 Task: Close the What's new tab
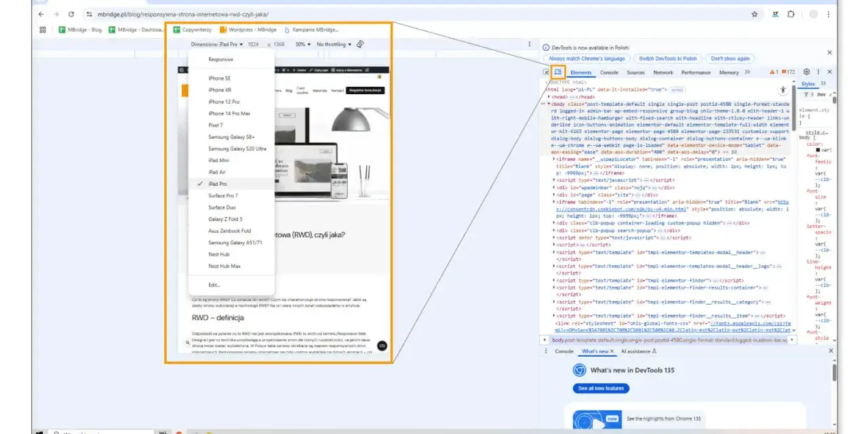click(x=612, y=351)
